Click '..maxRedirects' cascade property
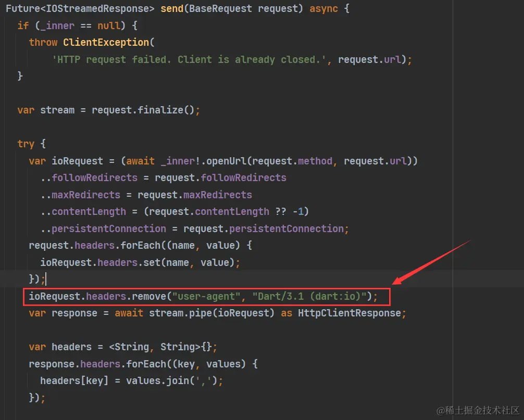This screenshot has width=524, height=420. (80, 195)
